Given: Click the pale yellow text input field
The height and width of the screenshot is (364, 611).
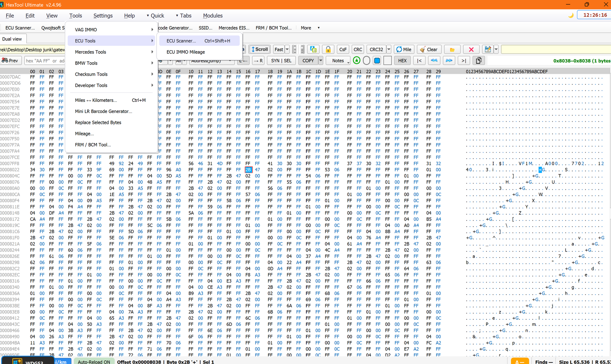Looking at the screenshot, I should point(556,49).
